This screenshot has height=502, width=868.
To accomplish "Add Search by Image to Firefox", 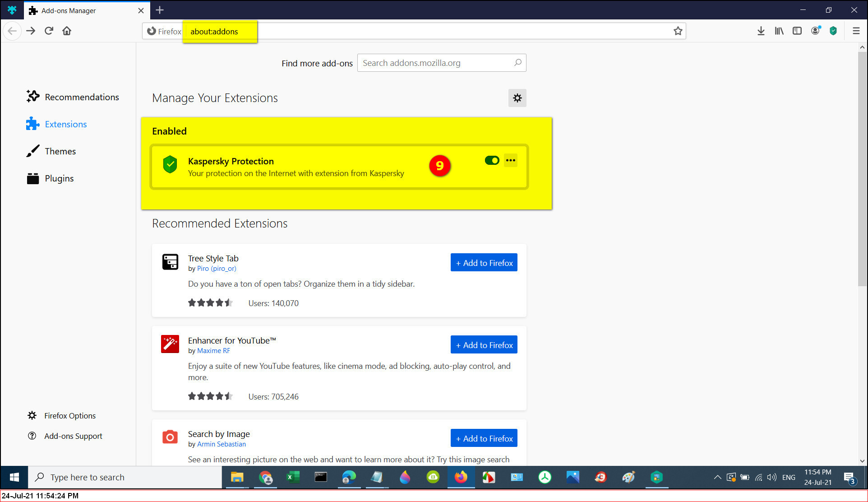I will pyautogui.click(x=484, y=438).
